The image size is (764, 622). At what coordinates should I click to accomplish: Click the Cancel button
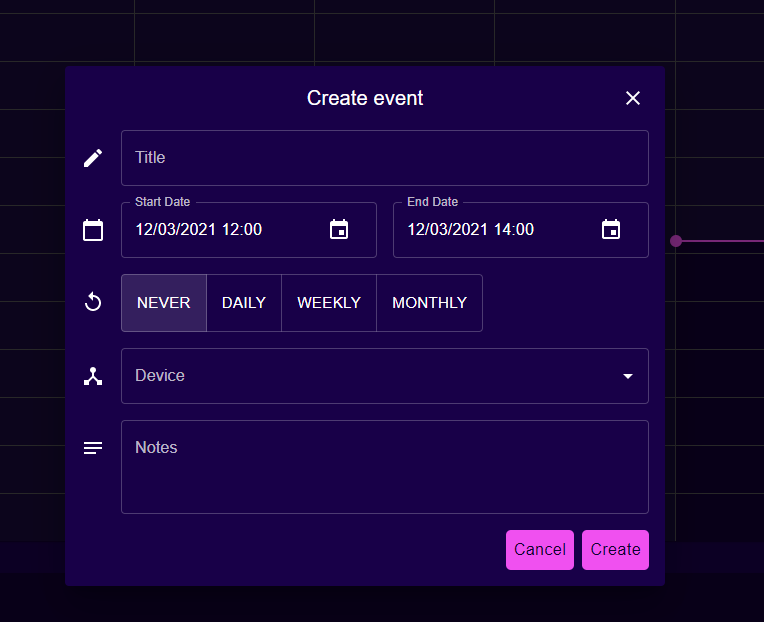(x=540, y=550)
